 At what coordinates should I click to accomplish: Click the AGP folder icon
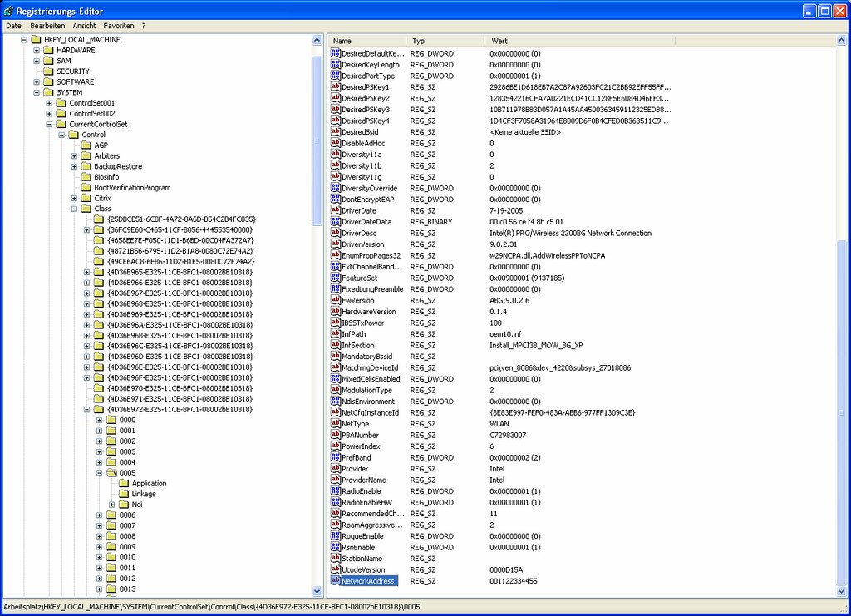(86, 145)
